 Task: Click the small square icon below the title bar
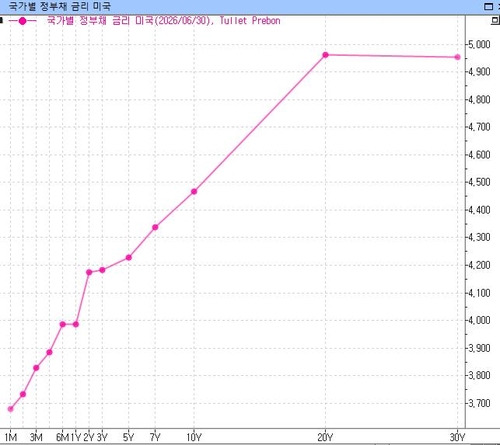point(495,21)
